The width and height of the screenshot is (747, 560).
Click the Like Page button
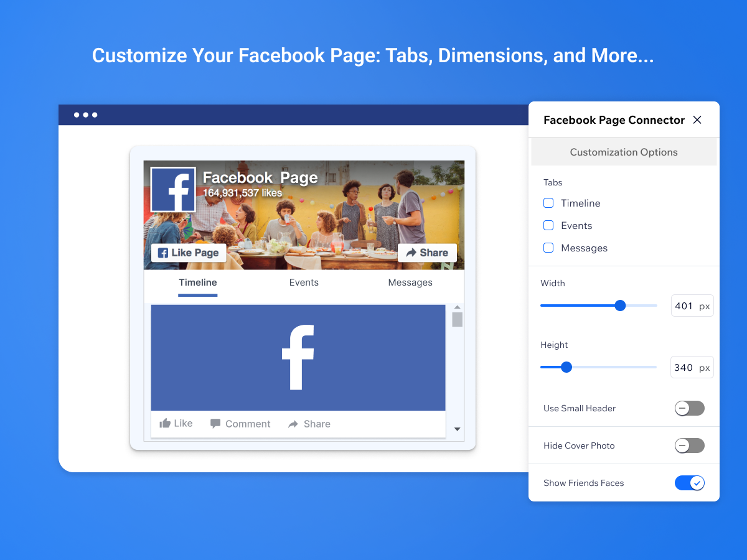click(x=189, y=253)
